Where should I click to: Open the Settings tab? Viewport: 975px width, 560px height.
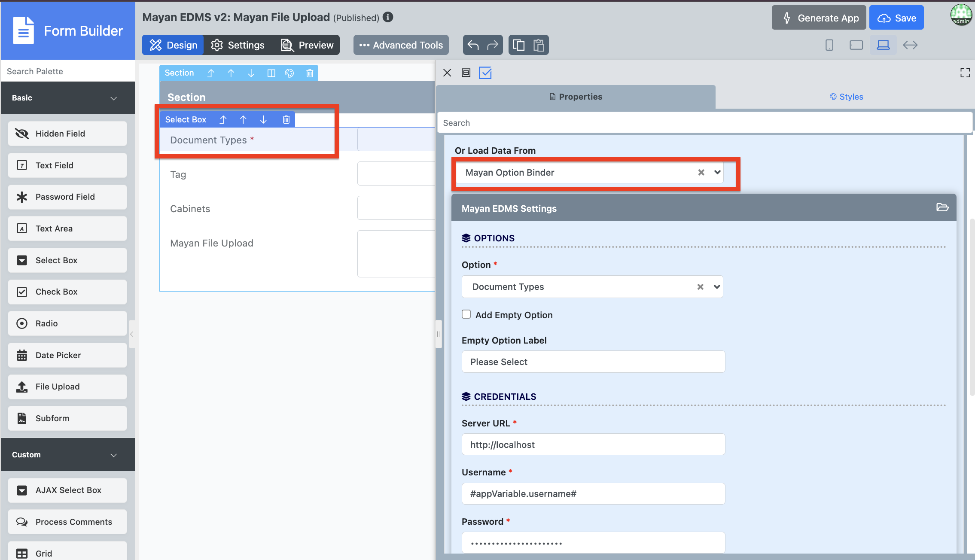click(x=238, y=45)
